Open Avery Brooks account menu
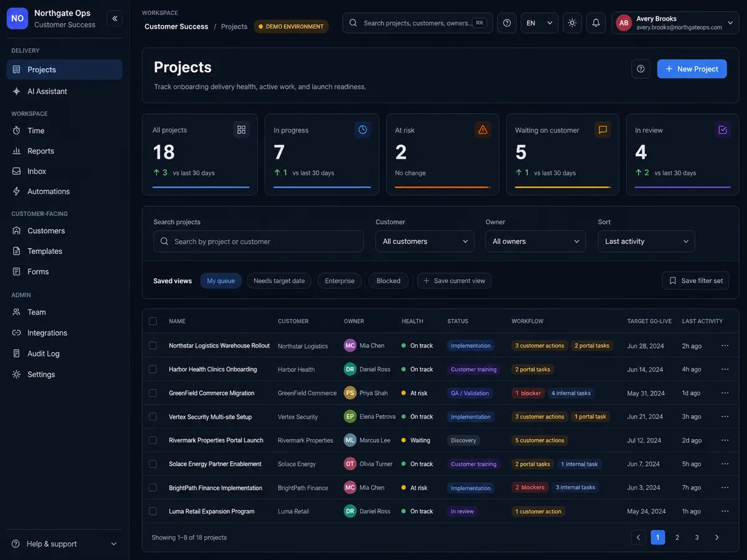 675,23
